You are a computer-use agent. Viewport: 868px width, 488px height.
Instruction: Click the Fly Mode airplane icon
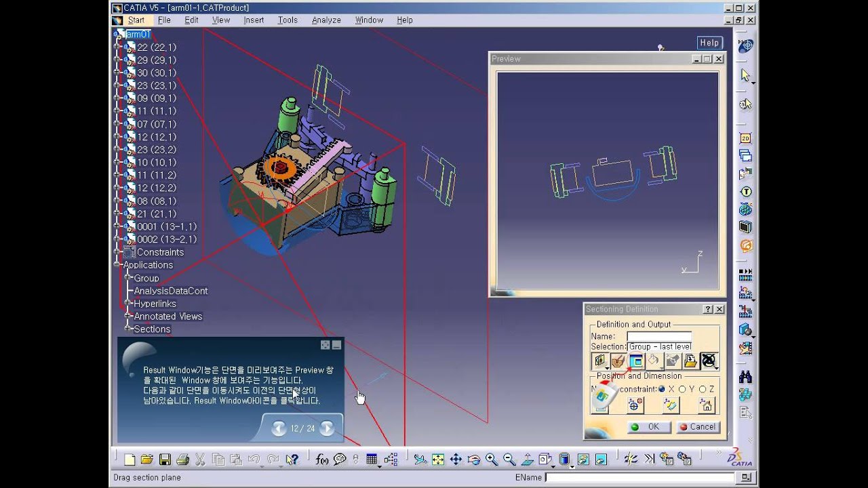[x=420, y=460]
